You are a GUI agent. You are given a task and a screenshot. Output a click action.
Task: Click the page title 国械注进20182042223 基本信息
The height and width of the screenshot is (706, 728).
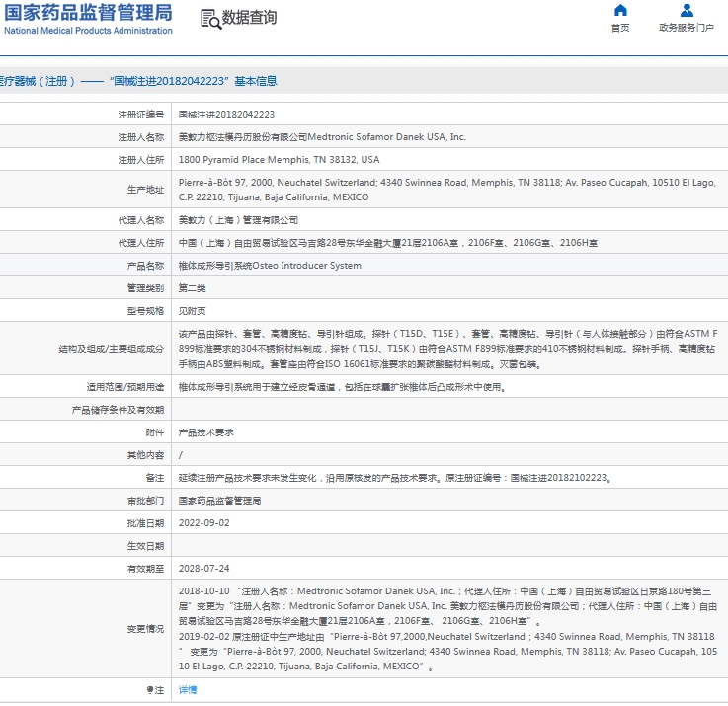194,81
